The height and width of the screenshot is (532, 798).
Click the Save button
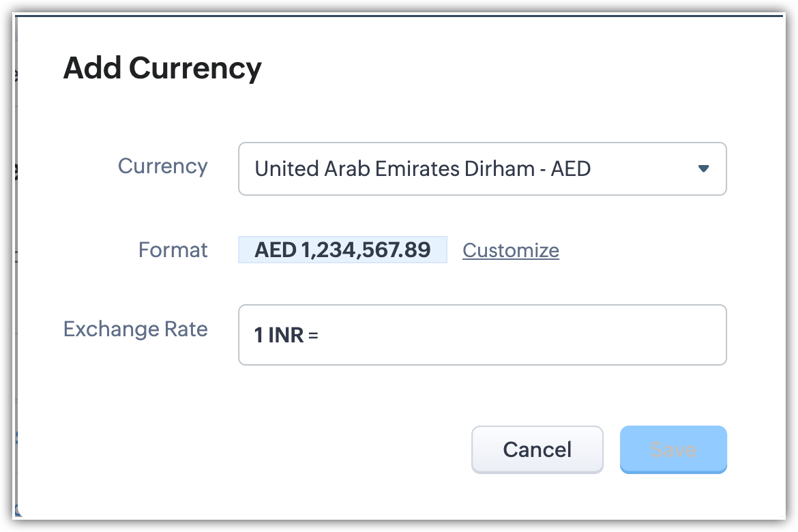tap(673, 449)
